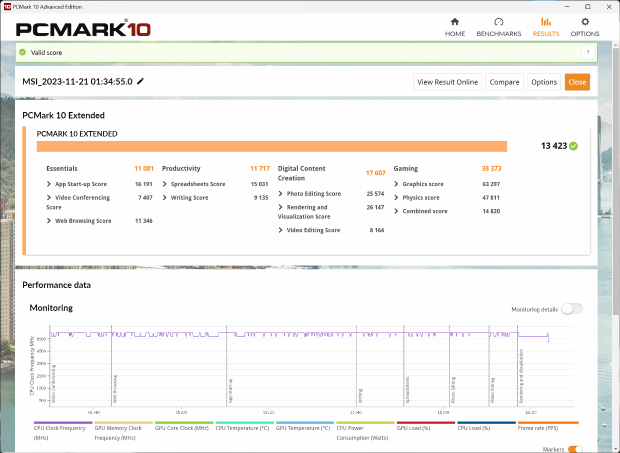The image size is (620, 453).
Task: Click the View Result Online button
Action: point(447,82)
